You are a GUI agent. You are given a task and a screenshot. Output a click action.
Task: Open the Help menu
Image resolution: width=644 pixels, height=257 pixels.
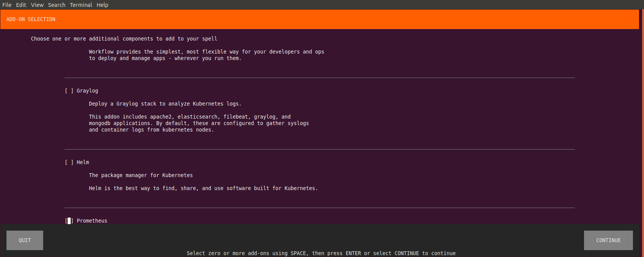click(x=102, y=5)
